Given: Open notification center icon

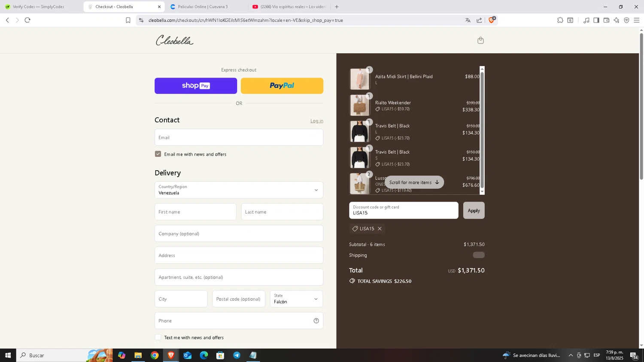Looking at the screenshot, I should tap(634, 355).
